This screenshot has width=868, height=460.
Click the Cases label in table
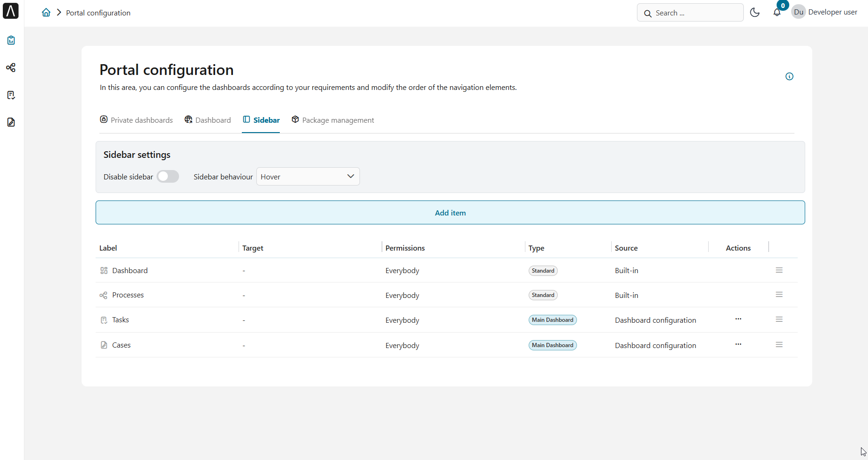[x=121, y=345]
